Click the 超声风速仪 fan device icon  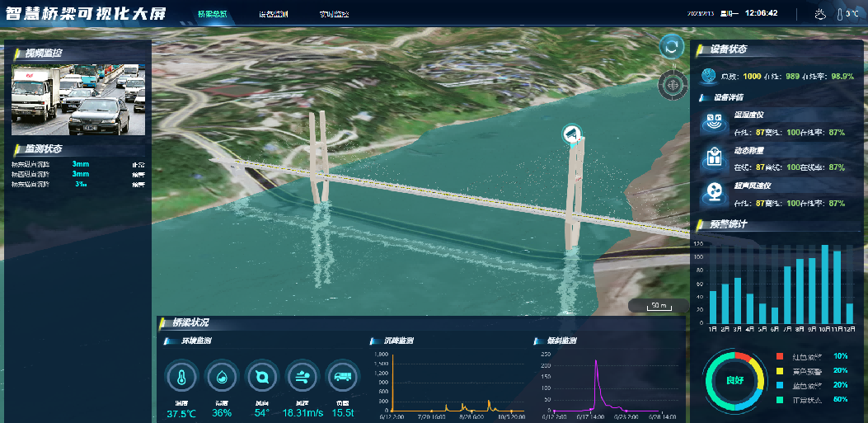coord(712,193)
